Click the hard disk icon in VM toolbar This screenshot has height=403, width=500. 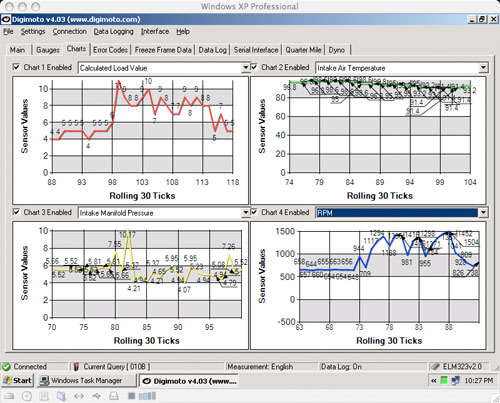pos(9,396)
